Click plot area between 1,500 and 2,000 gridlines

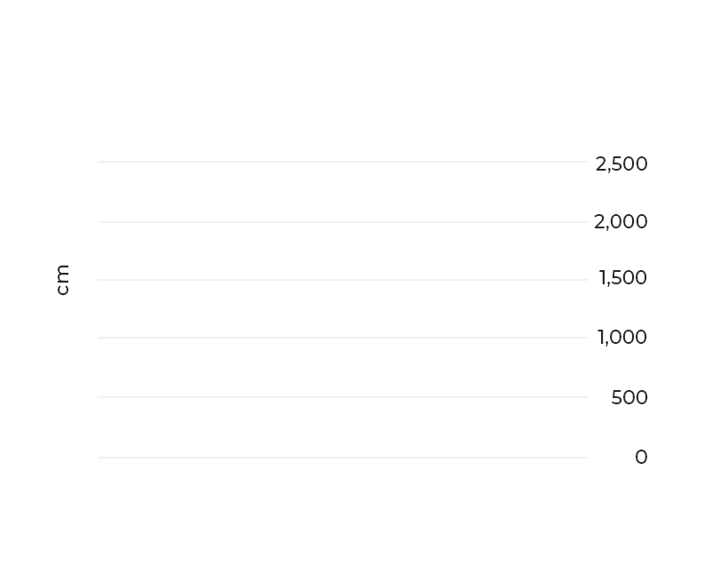(343, 251)
